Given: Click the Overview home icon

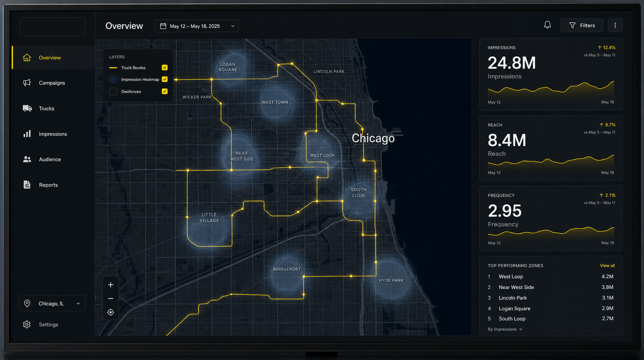Looking at the screenshot, I should click(x=27, y=58).
